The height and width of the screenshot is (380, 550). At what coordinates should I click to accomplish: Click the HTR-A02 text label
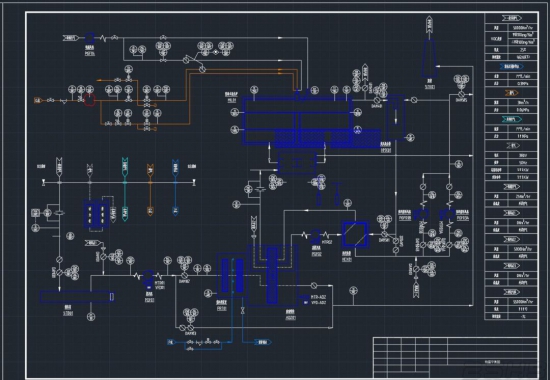pos(318,297)
